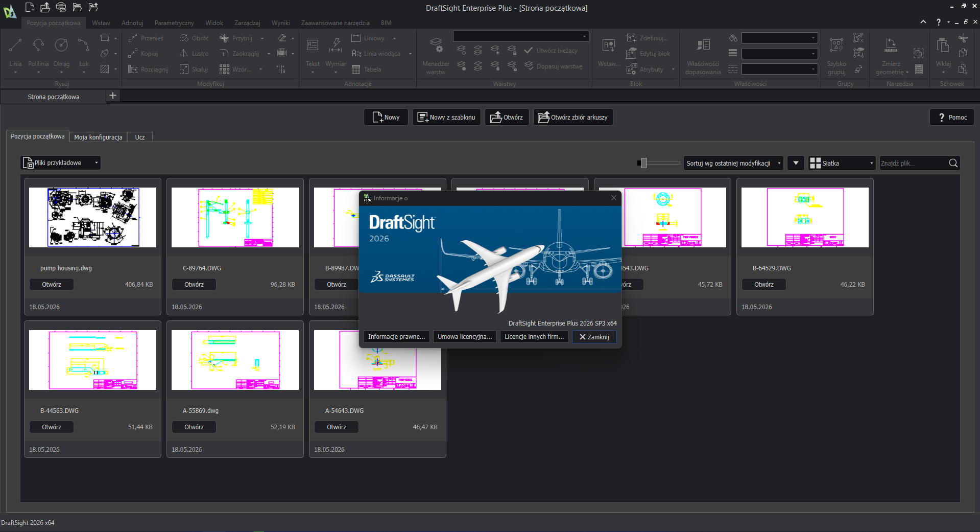Switch to the Moja konfiguracja tab
This screenshot has height=532, width=980.
[x=98, y=137]
